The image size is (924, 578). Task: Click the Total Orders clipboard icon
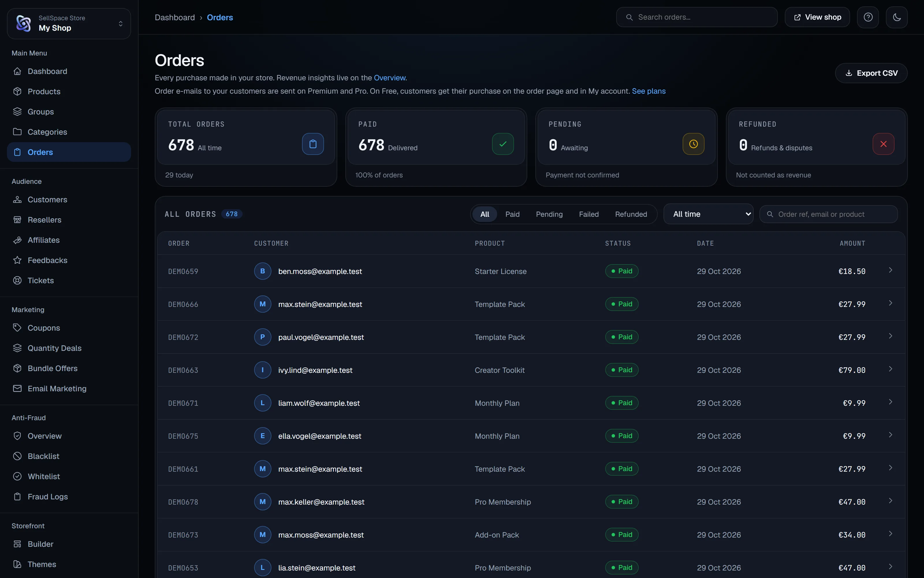pos(313,144)
